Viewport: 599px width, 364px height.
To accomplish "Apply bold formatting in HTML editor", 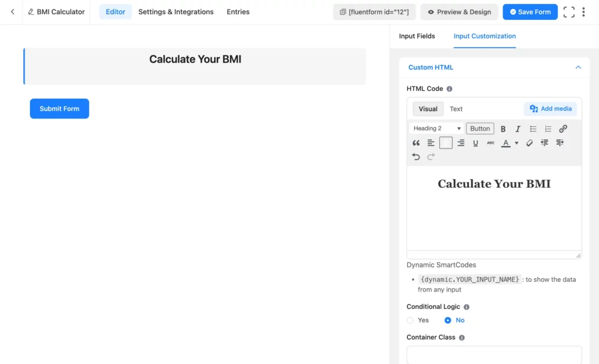I will (503, 129).
